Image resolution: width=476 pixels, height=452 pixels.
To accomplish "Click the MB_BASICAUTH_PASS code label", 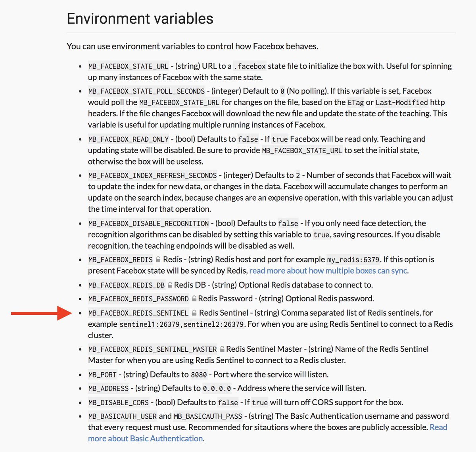I will 208,416.
